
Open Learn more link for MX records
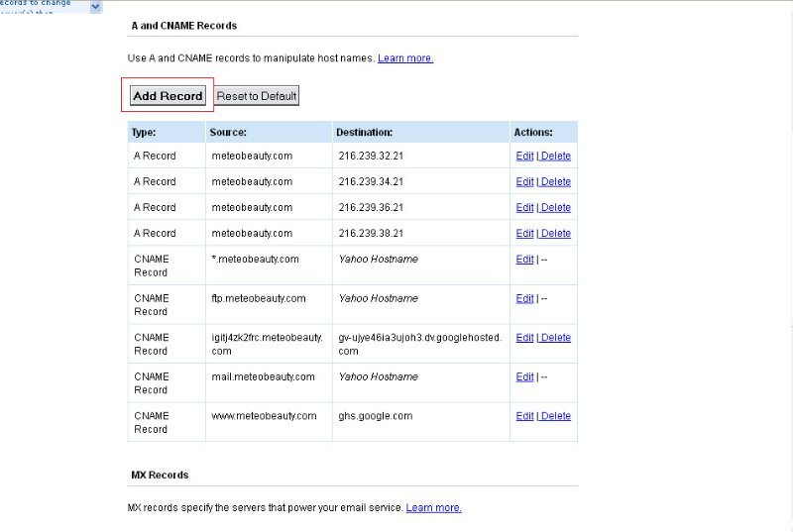[x=434, y=508]
